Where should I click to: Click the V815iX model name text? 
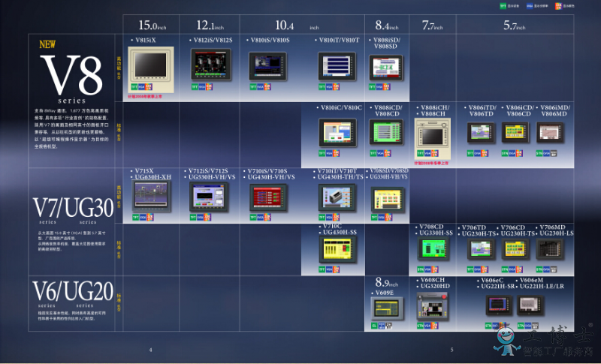(145, 40)
